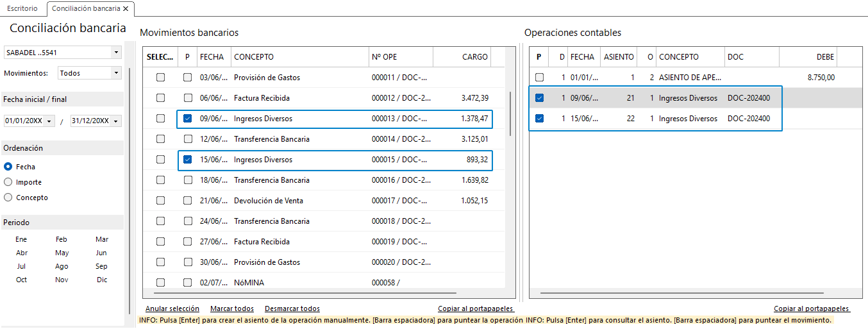
Task: Choose the Jun period
Action: pyautogui.click(x=101, y=253)
